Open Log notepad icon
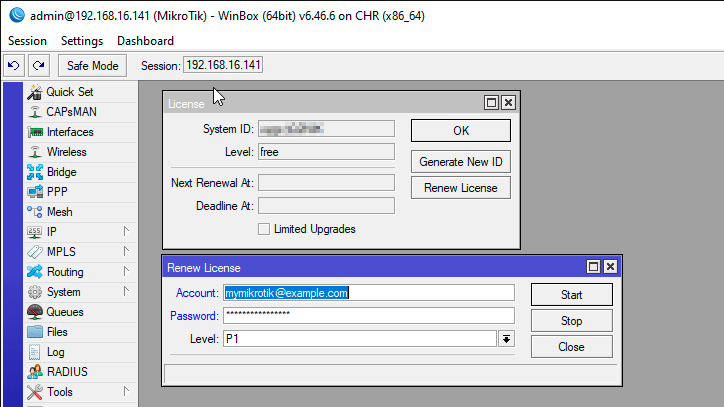724x407 pixels. [35, 352]
